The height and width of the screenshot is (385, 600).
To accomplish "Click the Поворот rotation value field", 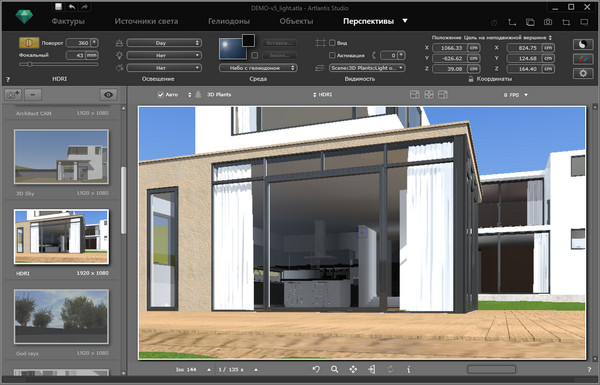I will pyautogui.click(x=78, y=43).
